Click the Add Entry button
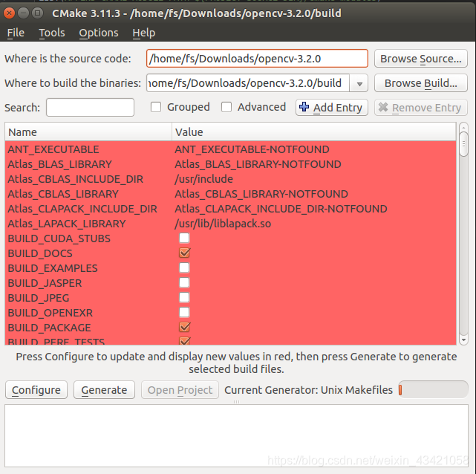476x474 pixels. (x=332, y=107)
